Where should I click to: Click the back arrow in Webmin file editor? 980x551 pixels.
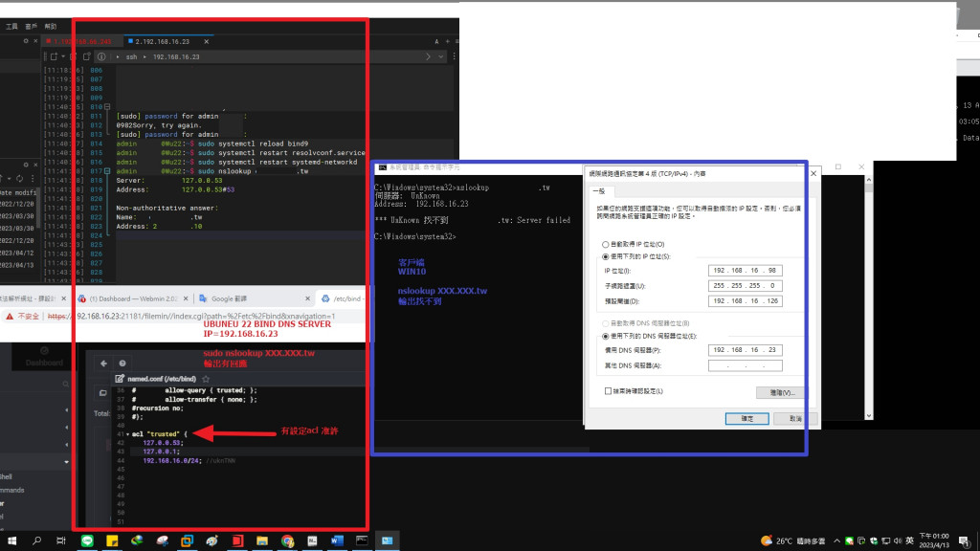click(x=103, y=363)
